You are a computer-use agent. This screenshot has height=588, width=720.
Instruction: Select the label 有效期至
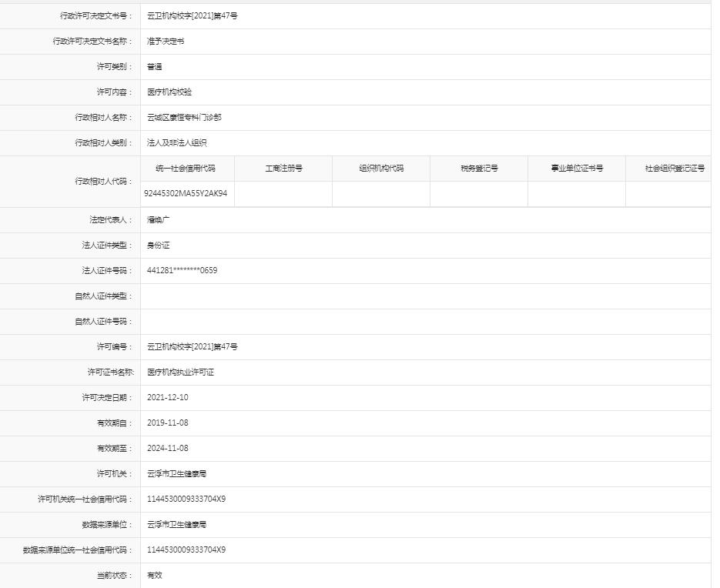coord(114,449)
